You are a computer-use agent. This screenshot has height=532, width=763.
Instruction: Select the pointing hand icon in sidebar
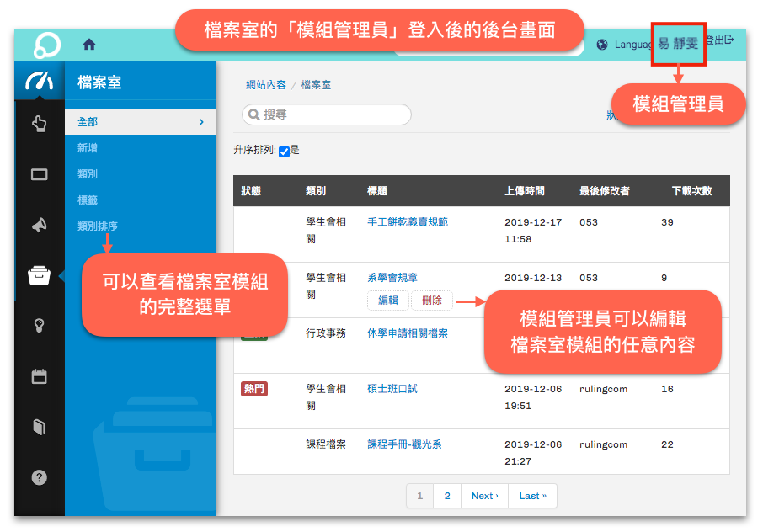tap(40, 125)
